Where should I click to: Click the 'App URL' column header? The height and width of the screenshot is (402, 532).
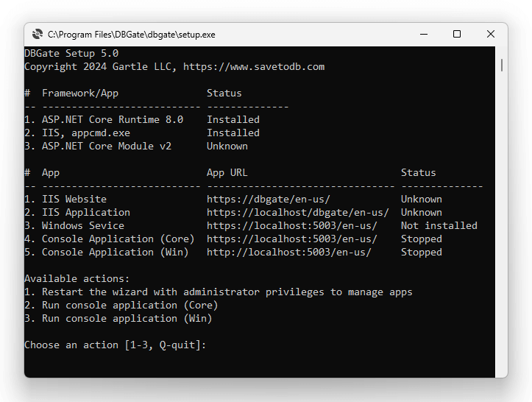(227, 173)
